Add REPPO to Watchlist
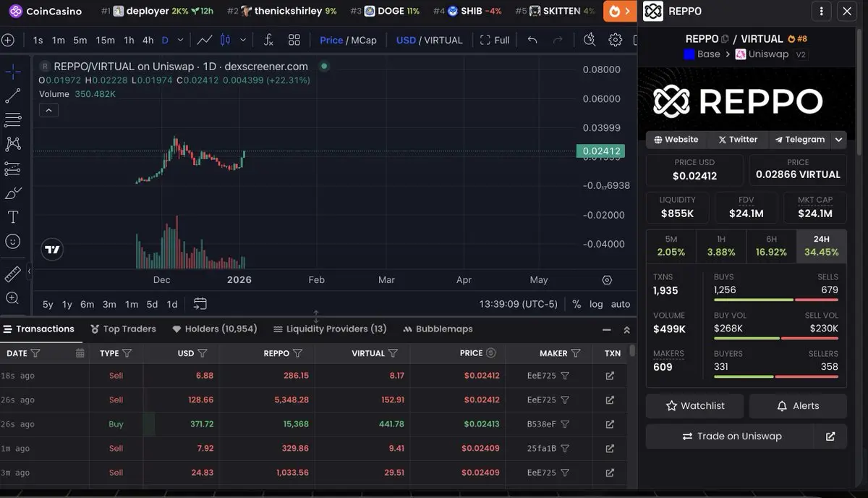 [694, 406]
